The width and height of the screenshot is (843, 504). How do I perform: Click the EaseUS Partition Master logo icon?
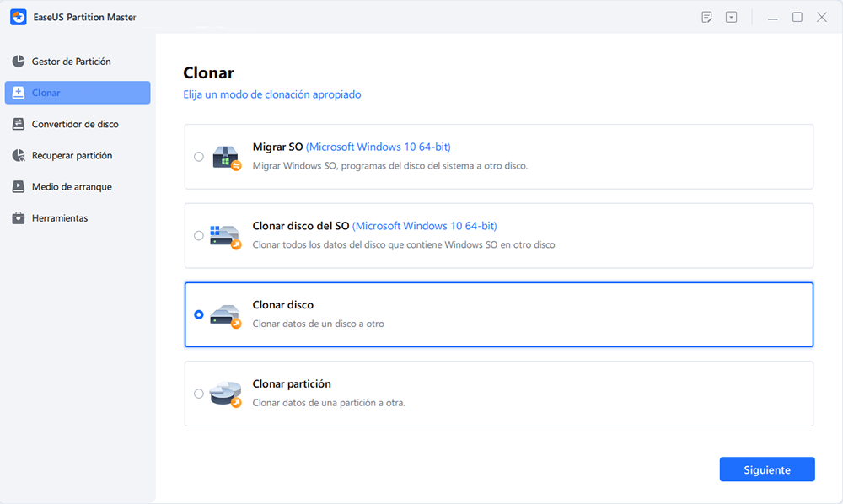tap(19, 17)
